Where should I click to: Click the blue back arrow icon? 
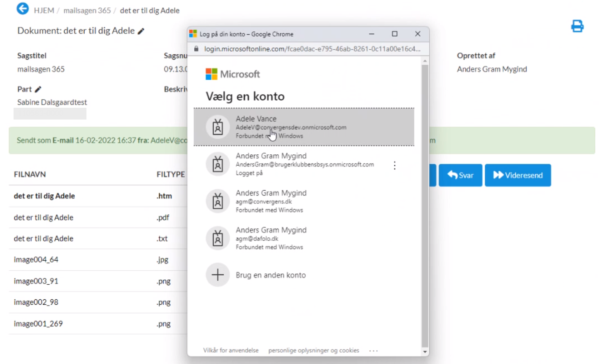click(x=22, y=9)
